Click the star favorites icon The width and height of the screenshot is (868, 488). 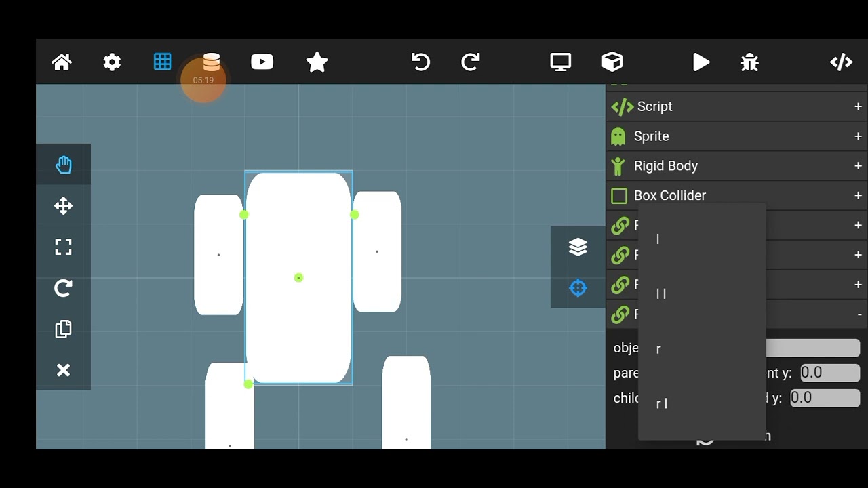[317, 62]
